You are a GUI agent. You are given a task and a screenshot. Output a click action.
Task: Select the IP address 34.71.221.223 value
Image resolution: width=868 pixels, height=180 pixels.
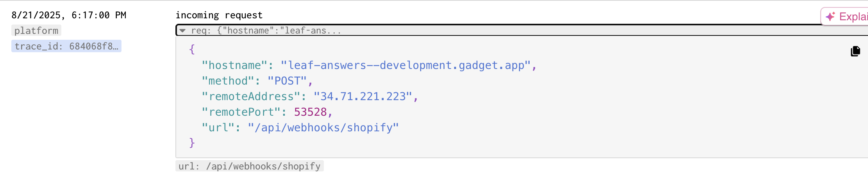pyautogui.click(x=363, y=97)
